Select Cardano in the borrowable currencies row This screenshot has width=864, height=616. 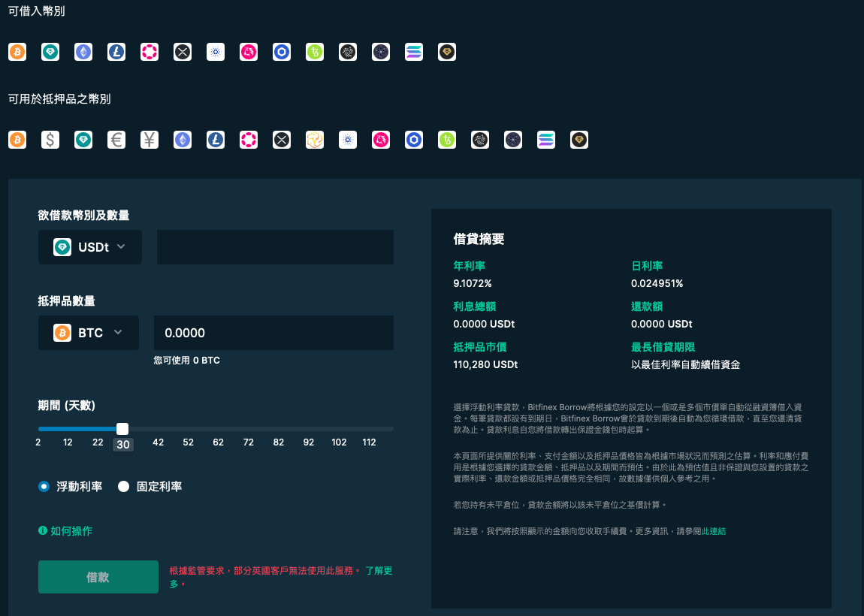click(216, 52)
